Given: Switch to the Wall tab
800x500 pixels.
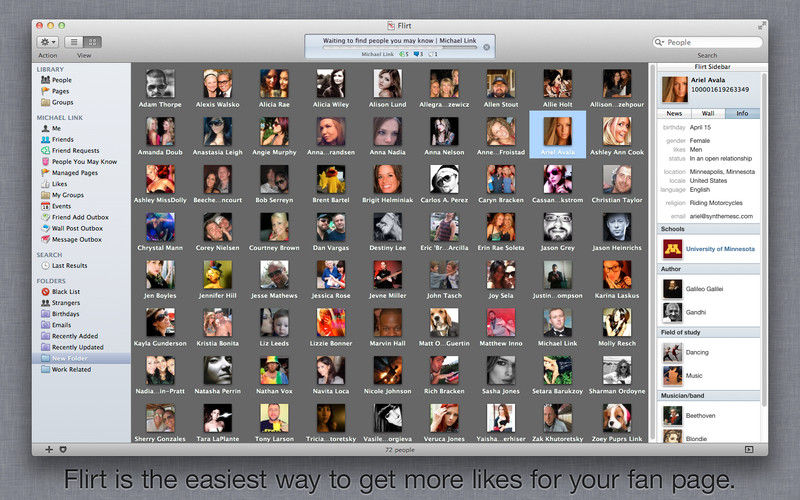Looking at the screenshot, I should [x=708, y=113].
